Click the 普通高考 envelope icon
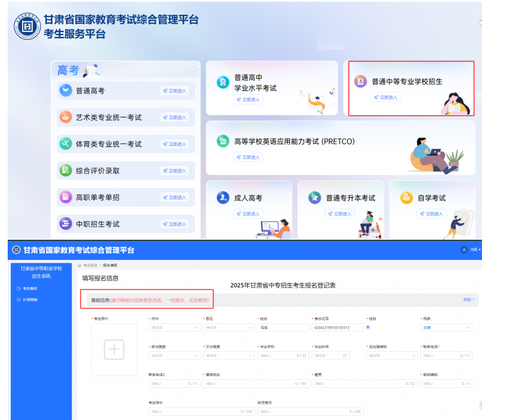This screenshot has width=514, height=420. 66,91
